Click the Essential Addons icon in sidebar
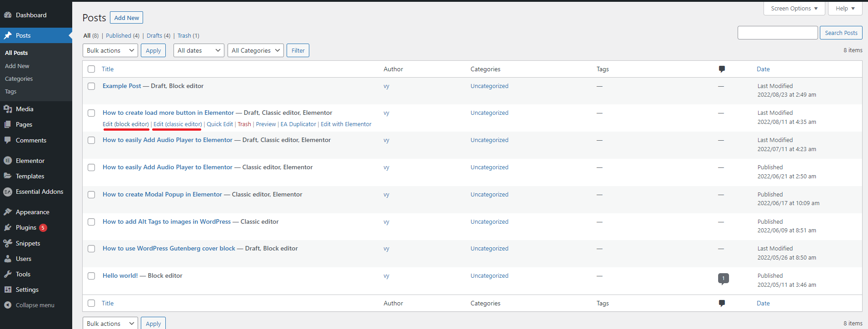 pyautogui.click(x=8, y=192)
